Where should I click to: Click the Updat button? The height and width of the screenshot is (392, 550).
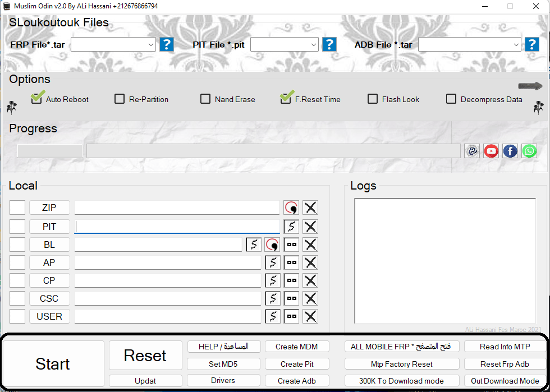click(145, 381)
